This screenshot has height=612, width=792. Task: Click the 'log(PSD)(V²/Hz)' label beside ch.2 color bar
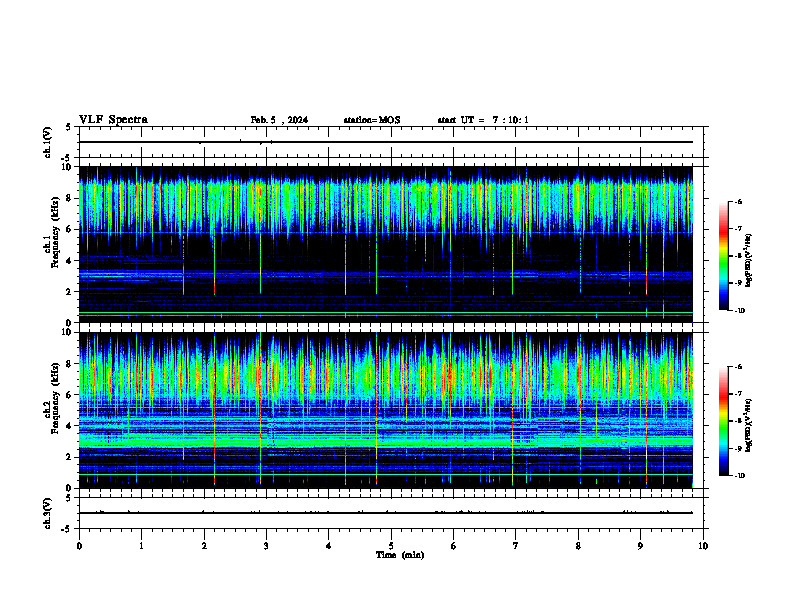749,426
